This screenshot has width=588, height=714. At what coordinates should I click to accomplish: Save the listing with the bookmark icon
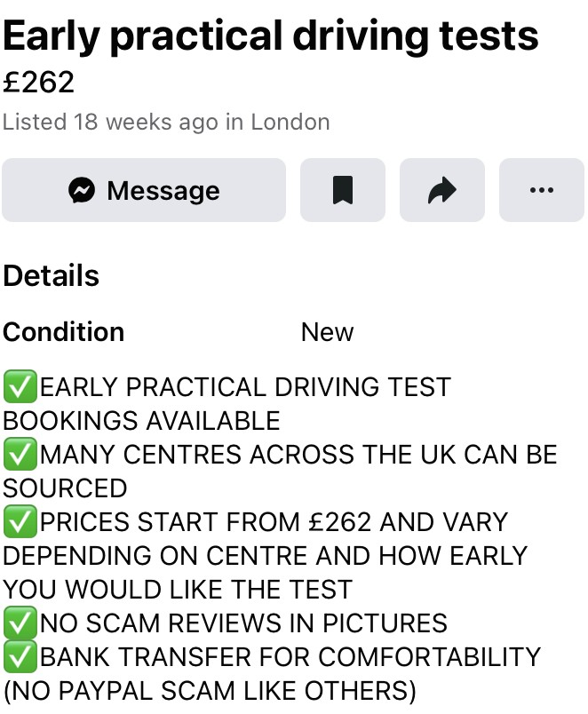(342, 190)
